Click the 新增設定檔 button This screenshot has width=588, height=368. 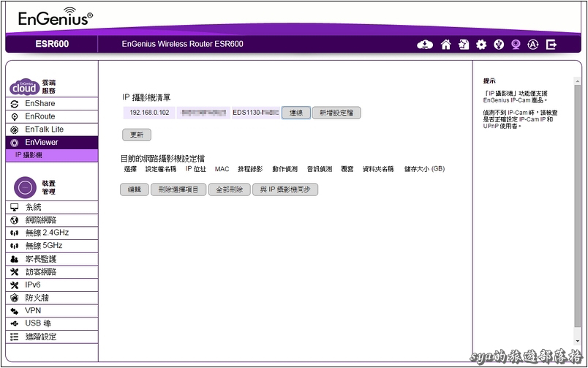(336, 113)
